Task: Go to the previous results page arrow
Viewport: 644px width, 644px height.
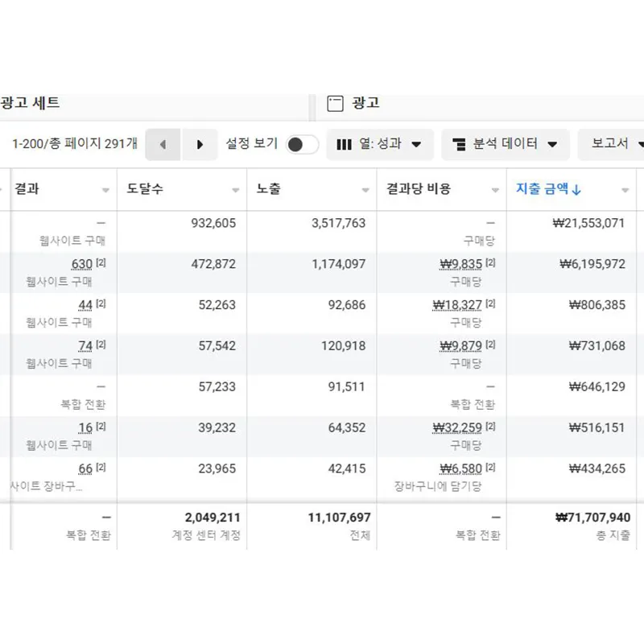Action: [163, 144]
